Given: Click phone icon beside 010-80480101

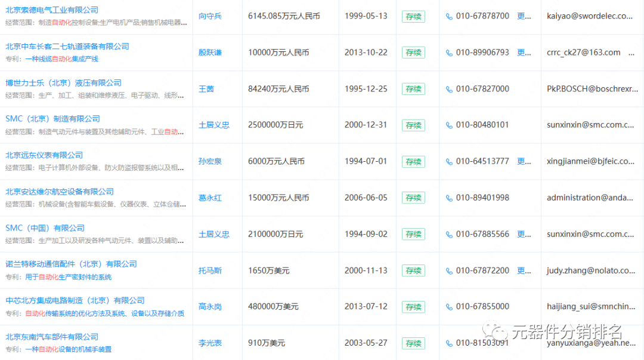Looking at the screenshot, I should click(450, 125).
